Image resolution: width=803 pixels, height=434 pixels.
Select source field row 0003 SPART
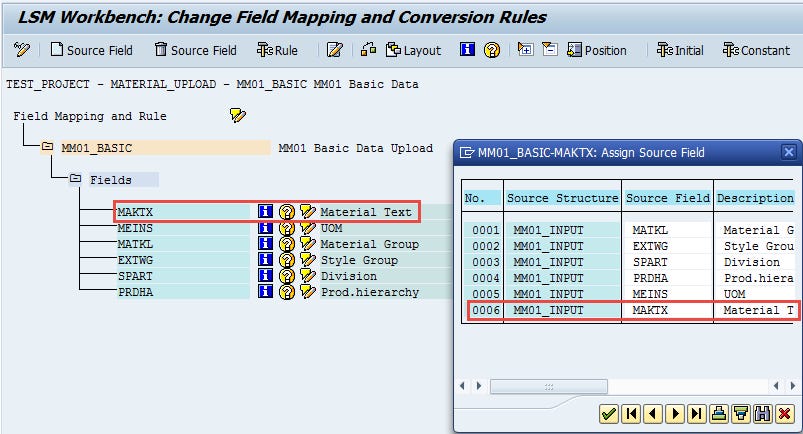(629, 262)
